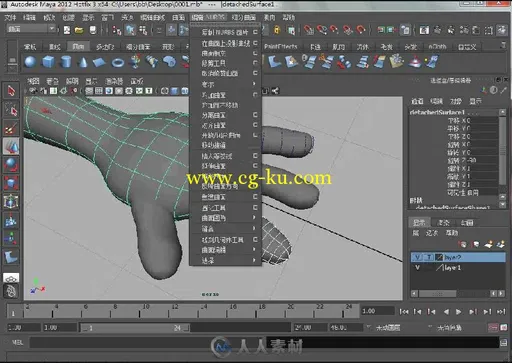Click the Play backward button

point(446,312)
